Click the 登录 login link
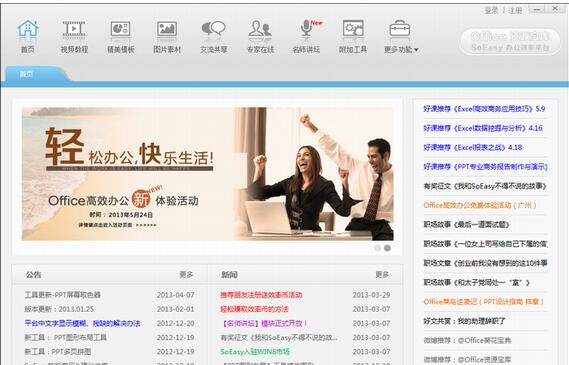Screen dimensions: 569x365 click(x=492, y=11)
